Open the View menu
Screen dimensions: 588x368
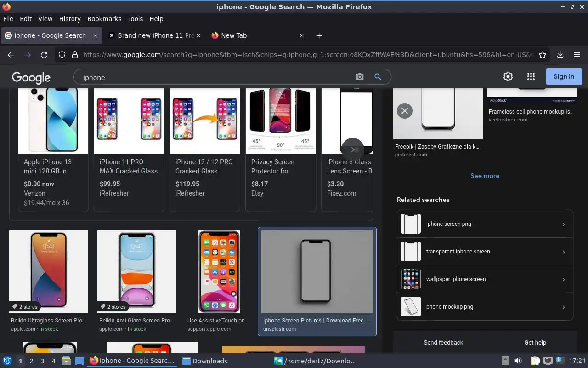click(x=45, y=19)
